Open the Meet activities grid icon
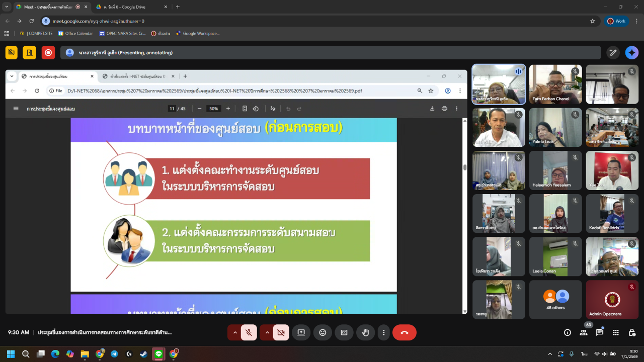 point(616,332)
